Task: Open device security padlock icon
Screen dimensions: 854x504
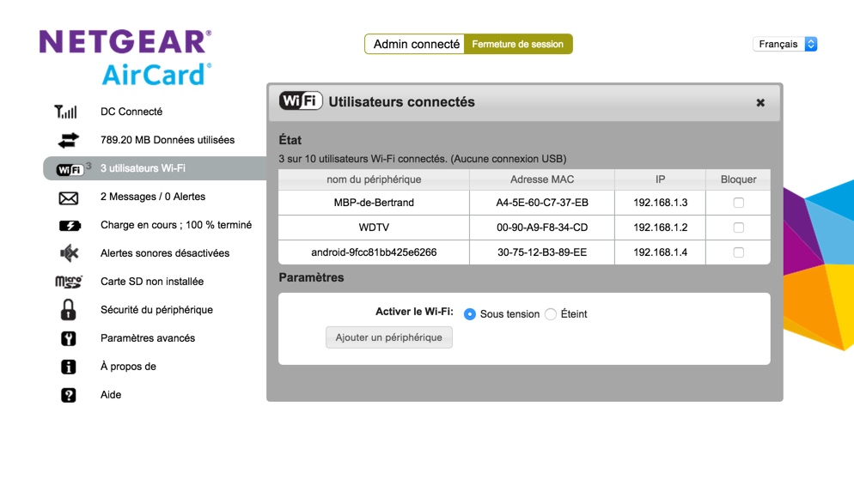Action: [68, 310]
